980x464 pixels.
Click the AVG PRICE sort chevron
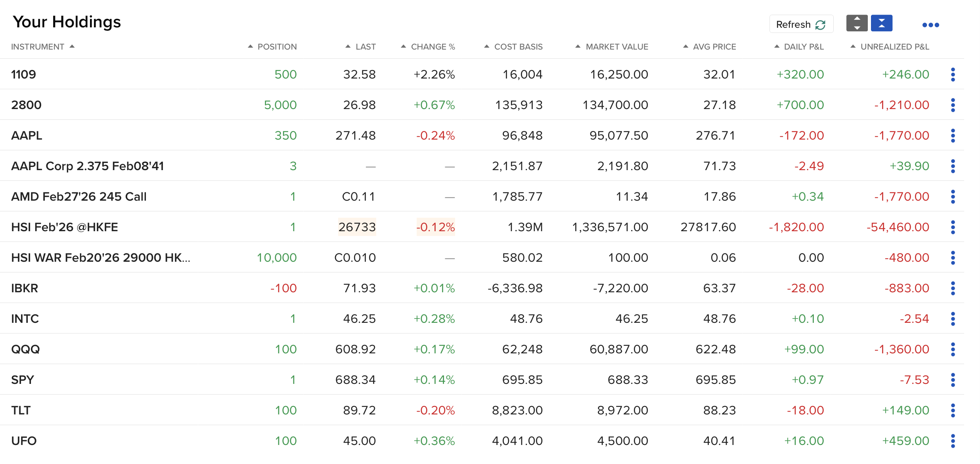(685, 46)
